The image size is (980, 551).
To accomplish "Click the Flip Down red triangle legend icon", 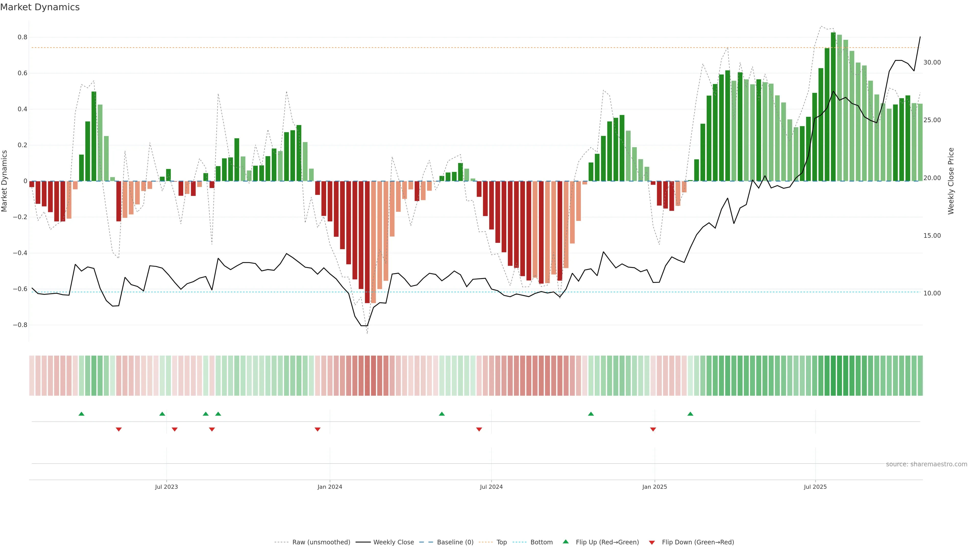I will click(x=652, y=542).
